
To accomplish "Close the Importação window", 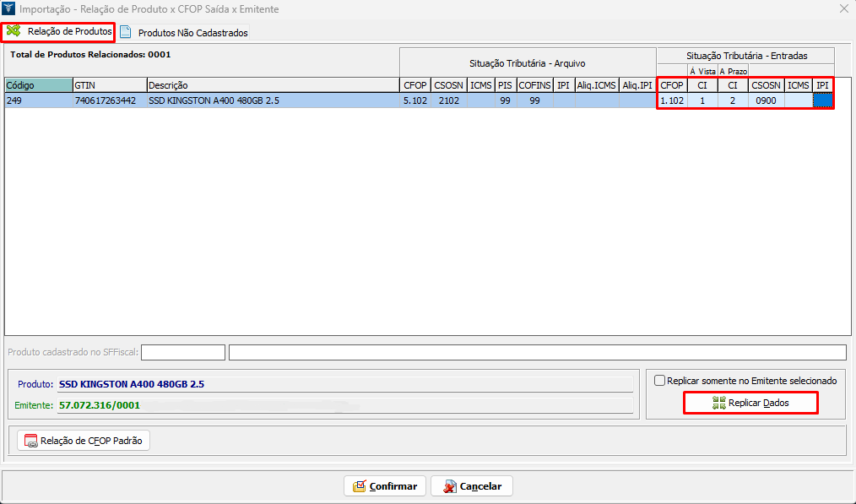I will [x=843, y=9].
